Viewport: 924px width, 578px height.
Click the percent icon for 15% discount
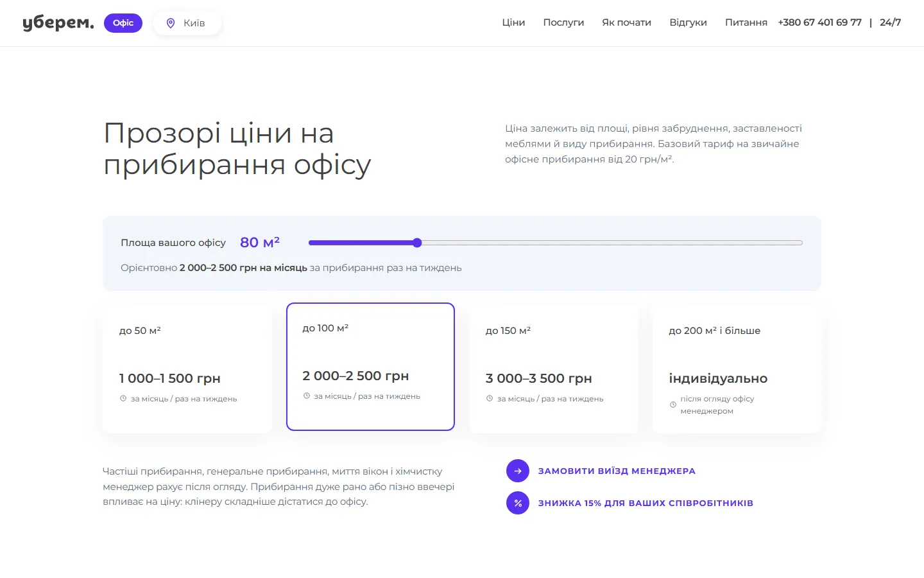point(518,503)
